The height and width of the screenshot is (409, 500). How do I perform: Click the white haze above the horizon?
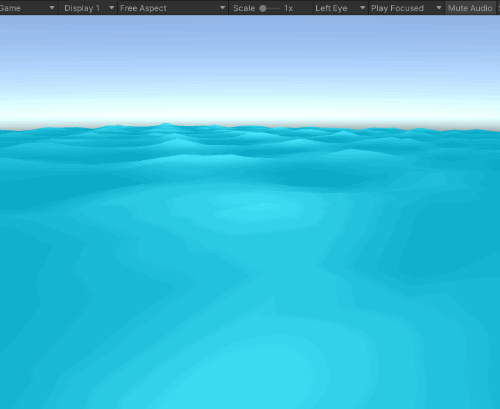pyautogui.click(x=250, y=108)
